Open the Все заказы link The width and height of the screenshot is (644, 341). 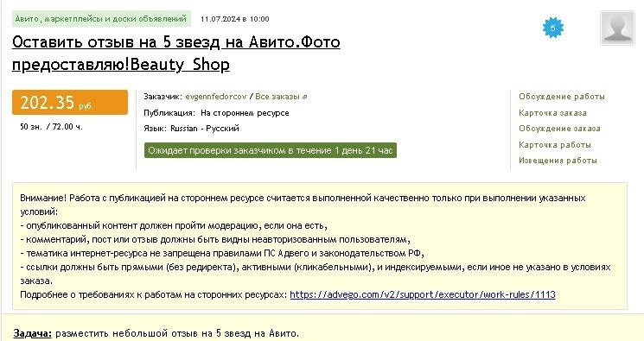click(x=277, y=97)
